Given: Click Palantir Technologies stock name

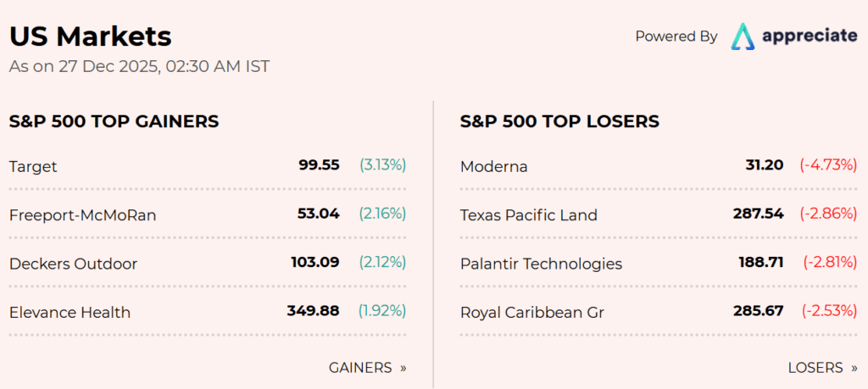Looking at the screenshot, I should coord(541,264).
